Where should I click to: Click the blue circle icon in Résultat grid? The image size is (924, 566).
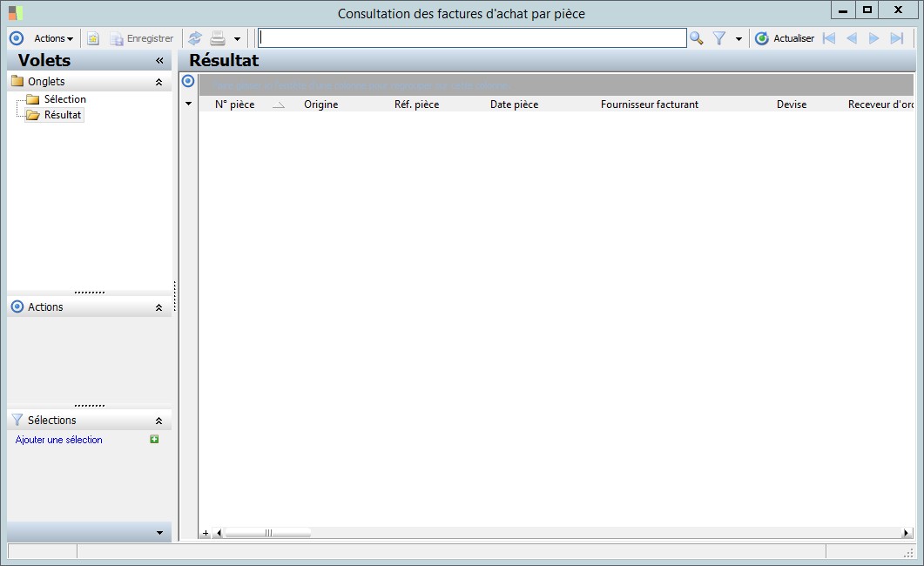click(188, 81)
